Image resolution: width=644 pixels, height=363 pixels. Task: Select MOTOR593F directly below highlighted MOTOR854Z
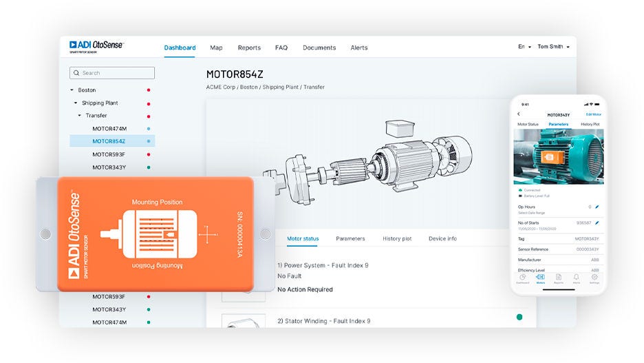[109, 154]
